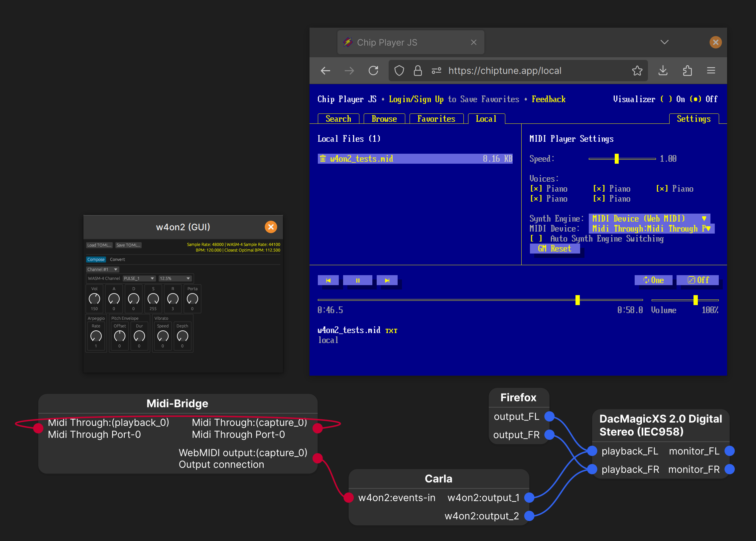Click the Speed slider handle
Screen dimensions: 756x541
(616, 159)
